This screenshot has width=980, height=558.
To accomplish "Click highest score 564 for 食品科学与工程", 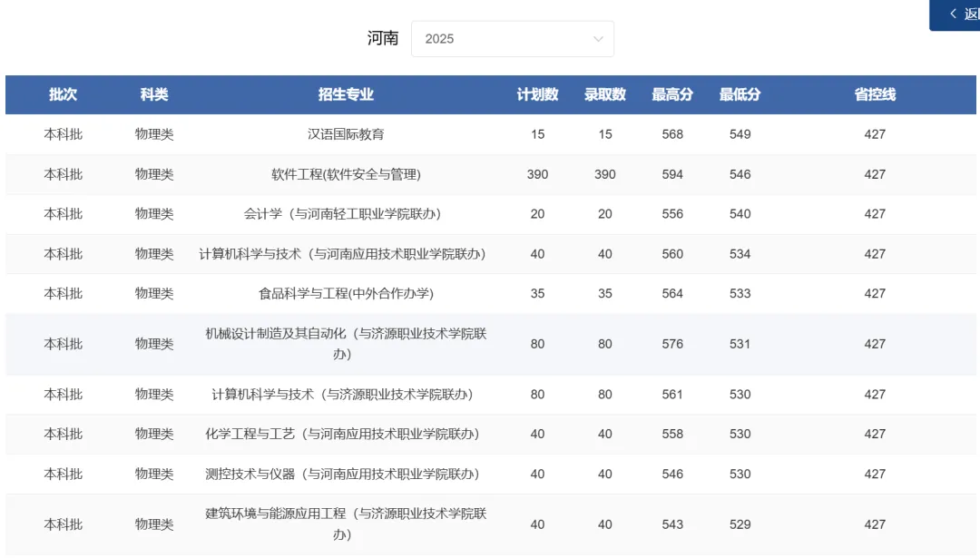I will click(672, 294).
